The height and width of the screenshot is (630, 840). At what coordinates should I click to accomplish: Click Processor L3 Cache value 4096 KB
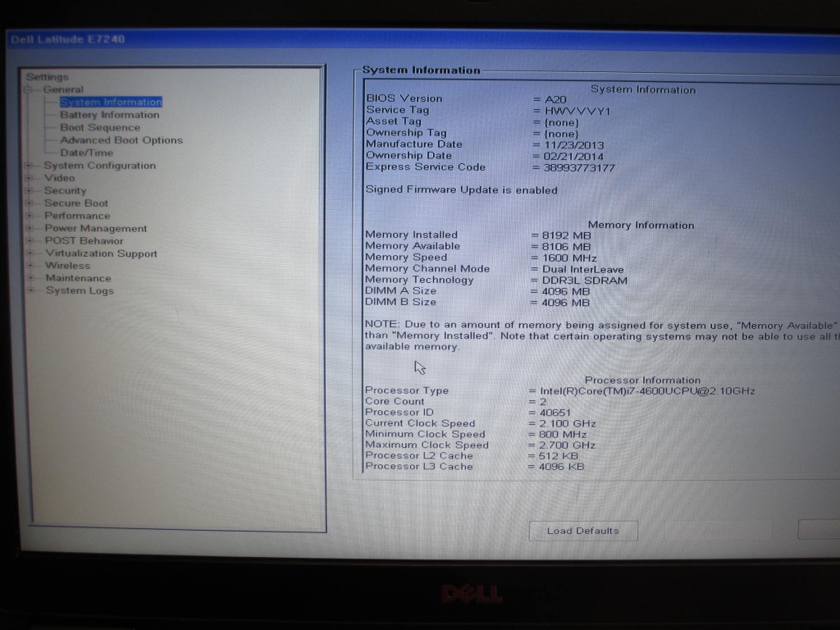click(x=561, y=467)
